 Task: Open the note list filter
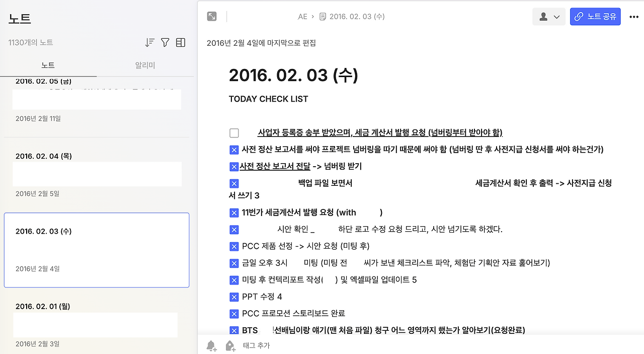click(165, 42)
